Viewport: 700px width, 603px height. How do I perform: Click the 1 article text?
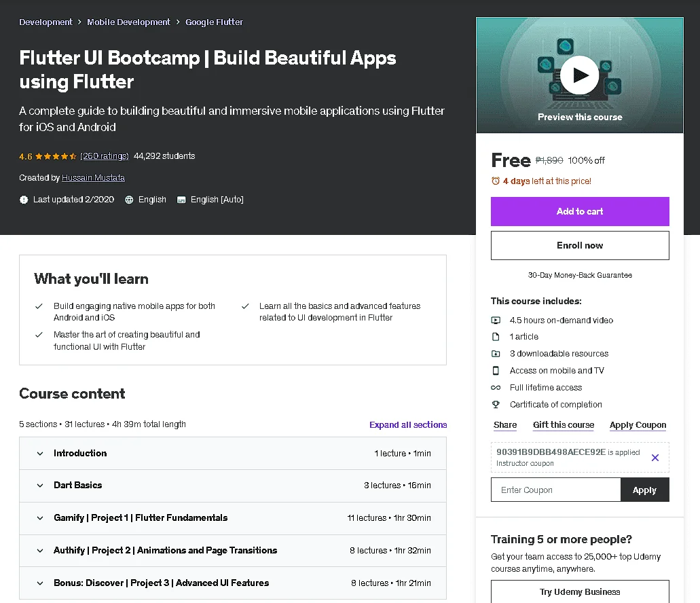(524, 337)
